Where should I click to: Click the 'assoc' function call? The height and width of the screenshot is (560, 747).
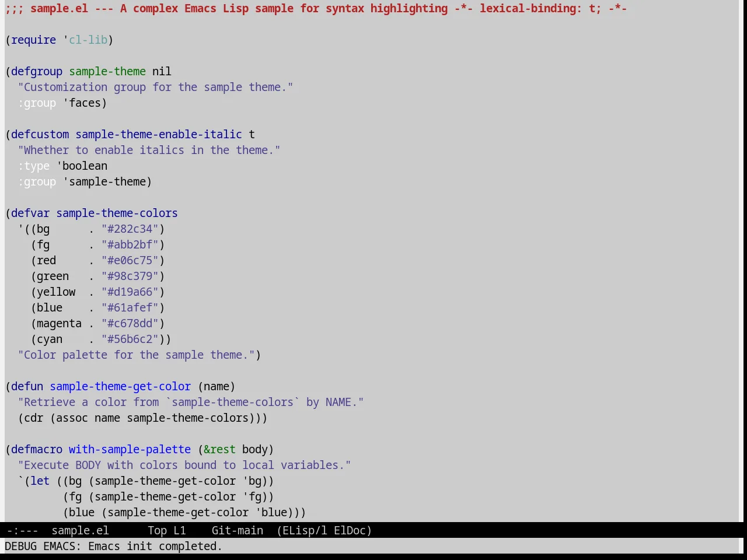pos(72,418)
